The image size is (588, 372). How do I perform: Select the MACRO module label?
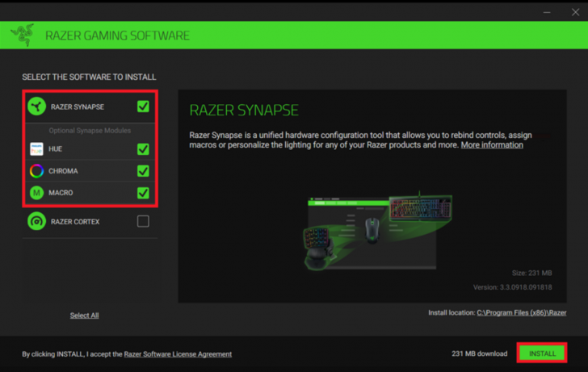(61, 193)
